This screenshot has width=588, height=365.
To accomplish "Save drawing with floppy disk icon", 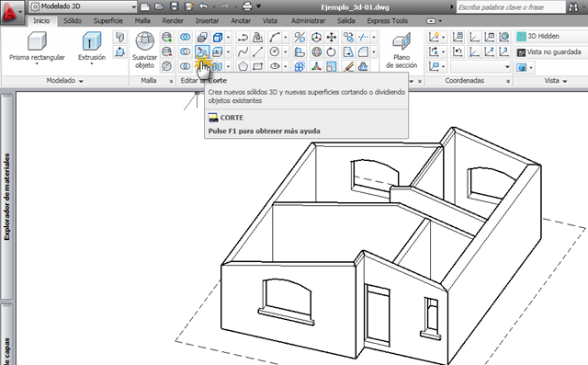I will click(174, 6).
